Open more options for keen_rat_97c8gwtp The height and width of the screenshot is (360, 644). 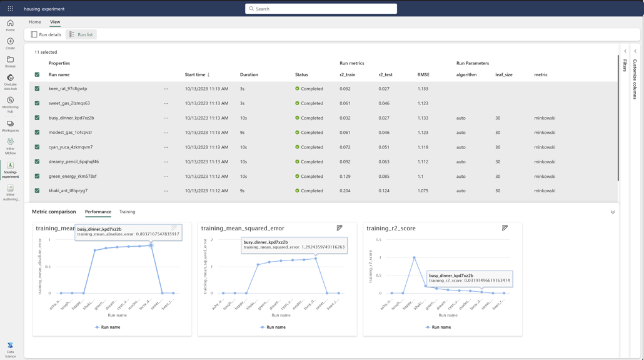pyautogui.click(x=166, y=89)
